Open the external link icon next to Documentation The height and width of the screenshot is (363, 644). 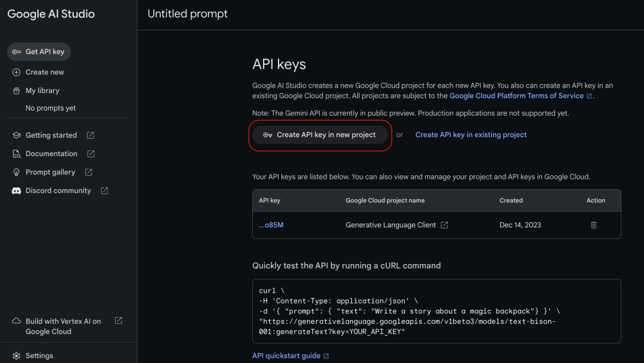tap(91, 154)
